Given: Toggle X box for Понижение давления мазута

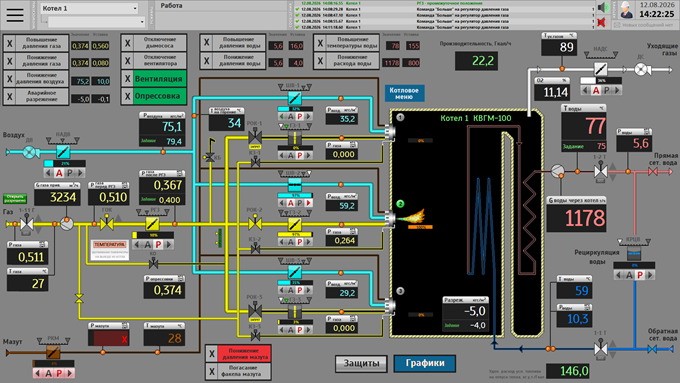Looking at the screenshot, I should pos(212,354).
